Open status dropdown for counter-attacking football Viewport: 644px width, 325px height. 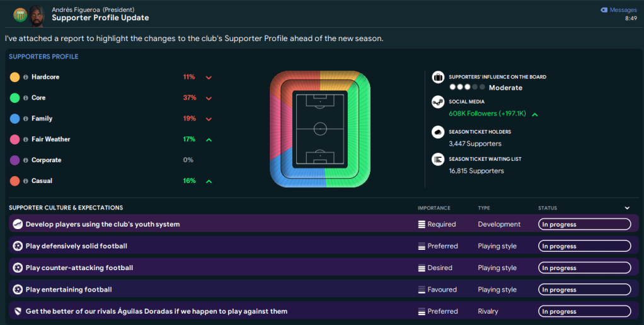(584, 268)
